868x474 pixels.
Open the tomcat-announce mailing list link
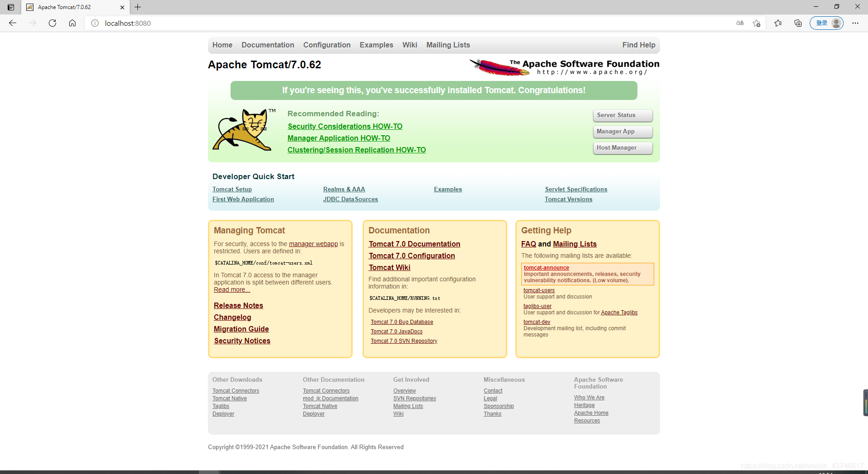tap(546, 268)
